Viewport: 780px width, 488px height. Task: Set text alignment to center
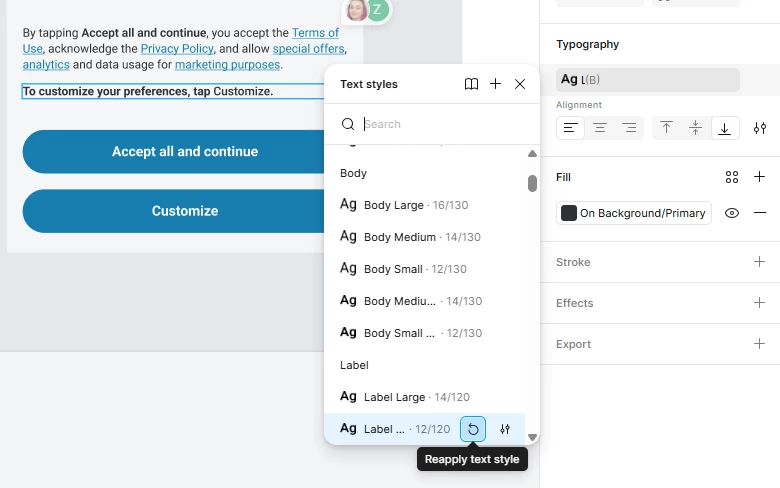click(x=600, y=128)
